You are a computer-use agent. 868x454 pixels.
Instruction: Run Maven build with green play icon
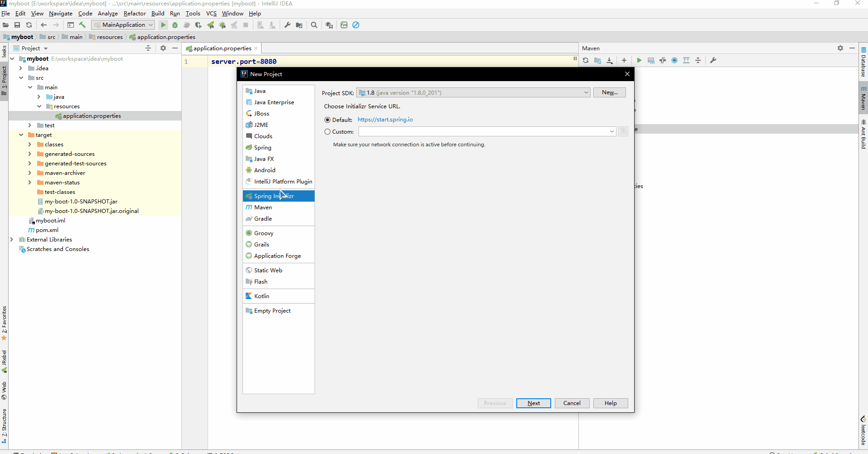pyautogui.click(x=639, y=60)
